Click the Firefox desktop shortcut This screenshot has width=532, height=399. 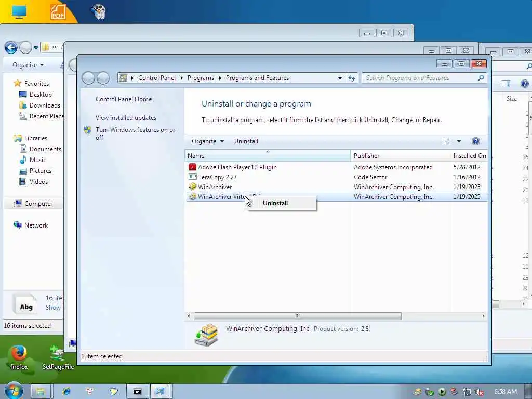[19, 357]
